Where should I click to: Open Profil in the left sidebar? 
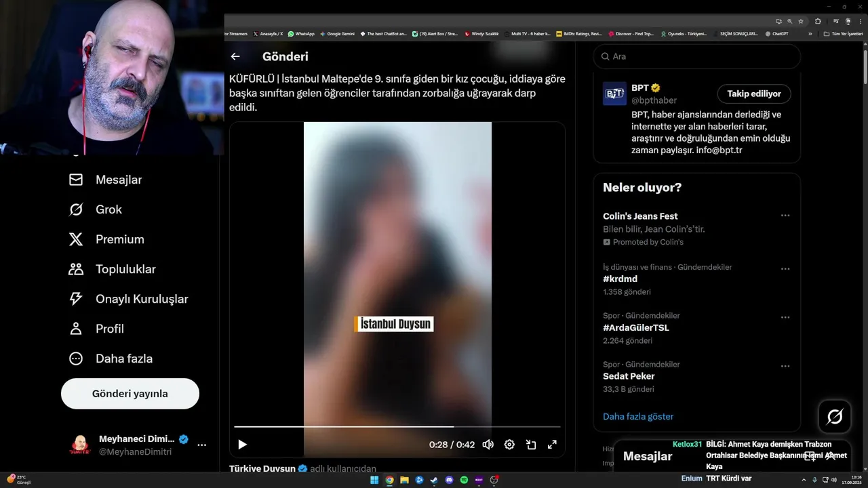tap(96, 329)
